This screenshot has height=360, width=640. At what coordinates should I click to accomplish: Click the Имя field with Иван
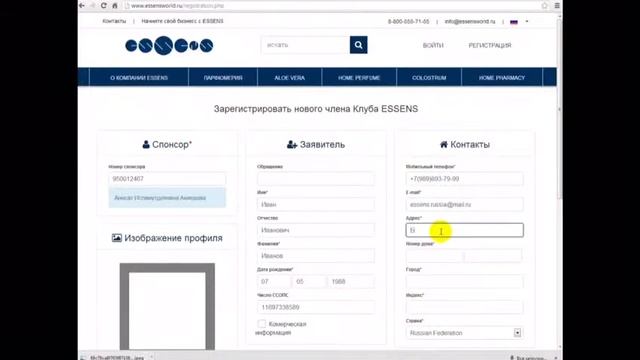pyautogui.click(x=316, y=204)
